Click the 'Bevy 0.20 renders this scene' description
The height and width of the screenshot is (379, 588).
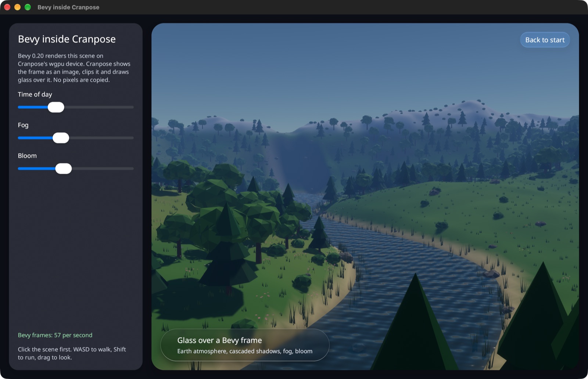(74, 68)
